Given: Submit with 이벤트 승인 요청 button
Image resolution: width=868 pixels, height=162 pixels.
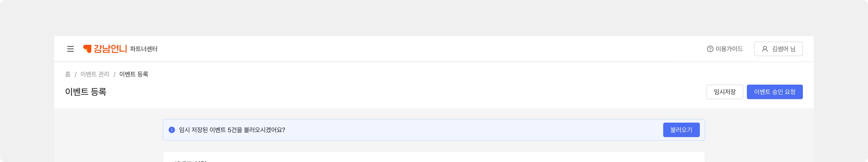Looking at the screenshot, I should coord(774,92).
